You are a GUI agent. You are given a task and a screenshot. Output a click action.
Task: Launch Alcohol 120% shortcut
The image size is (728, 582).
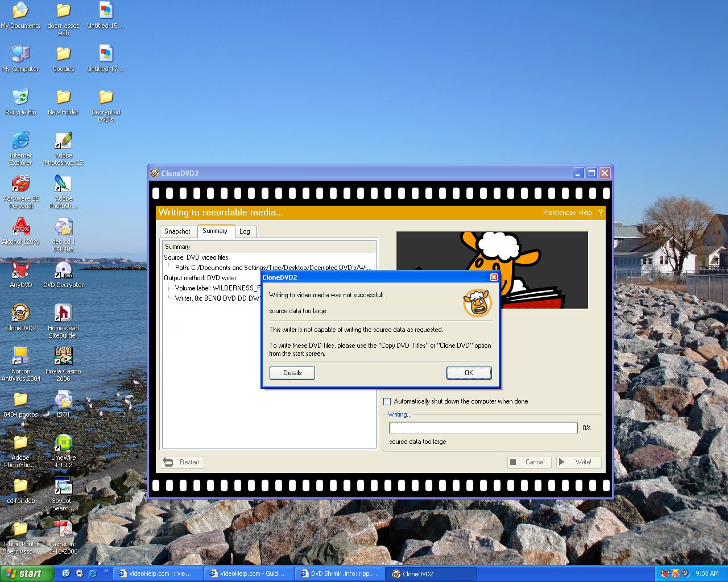(x=20, y=231)
